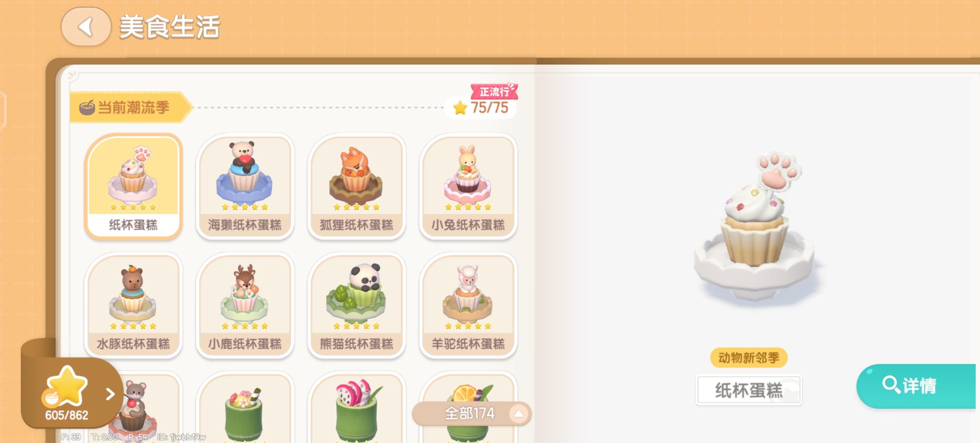This screenshot has height=443, width=980.
Task: Click the 75/75 star counter
Action: point(481,108)
